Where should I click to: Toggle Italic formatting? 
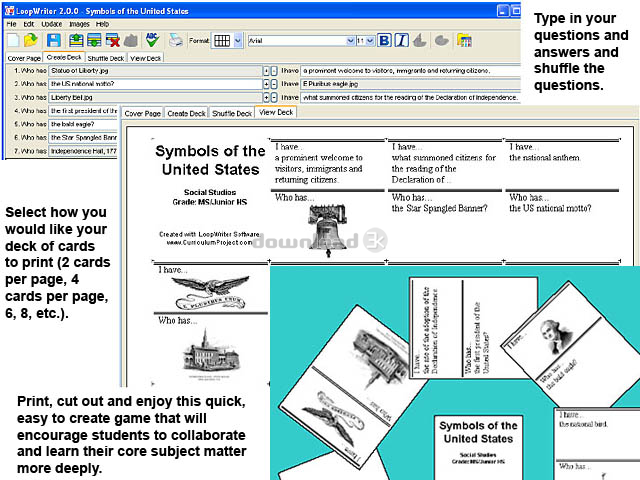tap(402, 40)
